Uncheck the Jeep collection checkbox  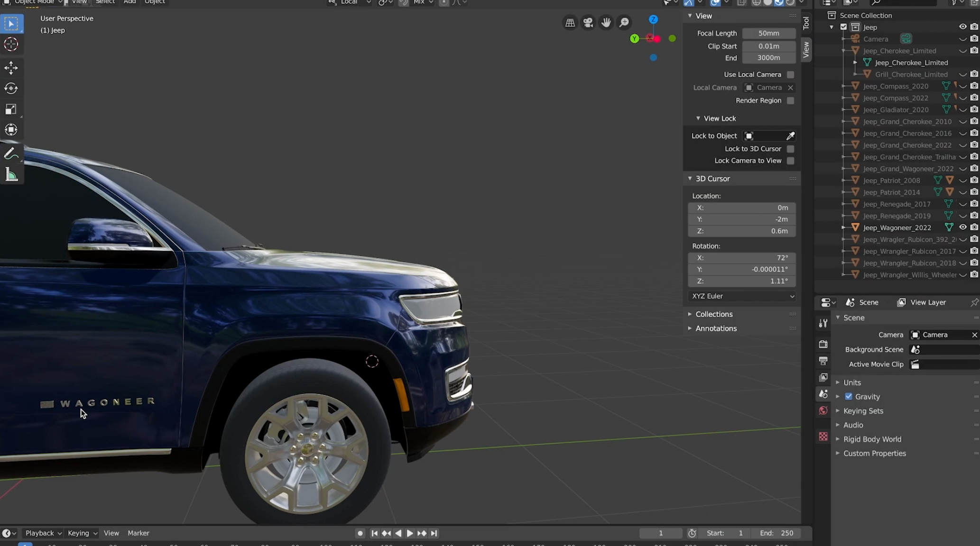click(x=843, y=27)
